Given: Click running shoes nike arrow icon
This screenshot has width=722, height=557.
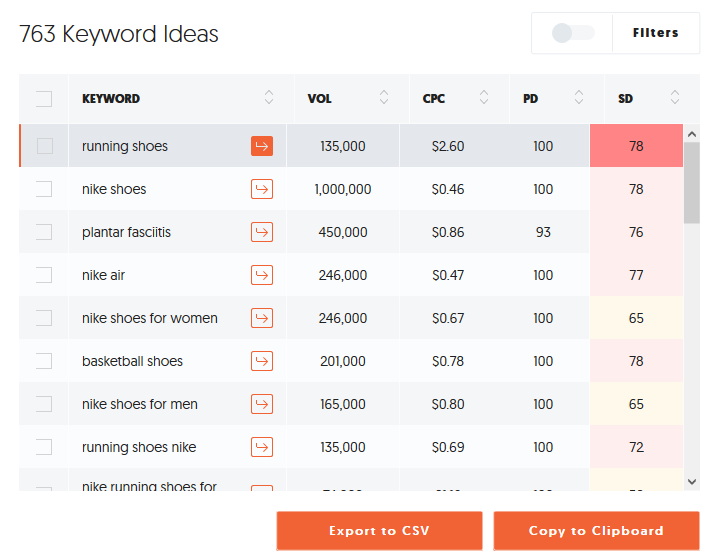Looking at the screenshot, I should (261, 448).
